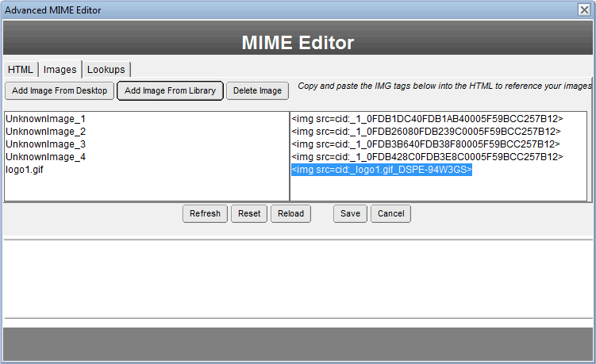Viewport: 596px width, 364px height.
Task: Switch to the HTML tab
Action: pyautogui.click(x=20, y=70)
